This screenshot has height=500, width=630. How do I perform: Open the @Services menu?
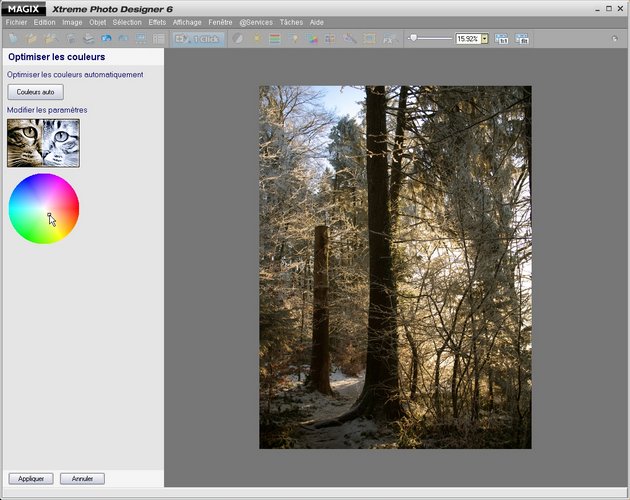(256, 21)
